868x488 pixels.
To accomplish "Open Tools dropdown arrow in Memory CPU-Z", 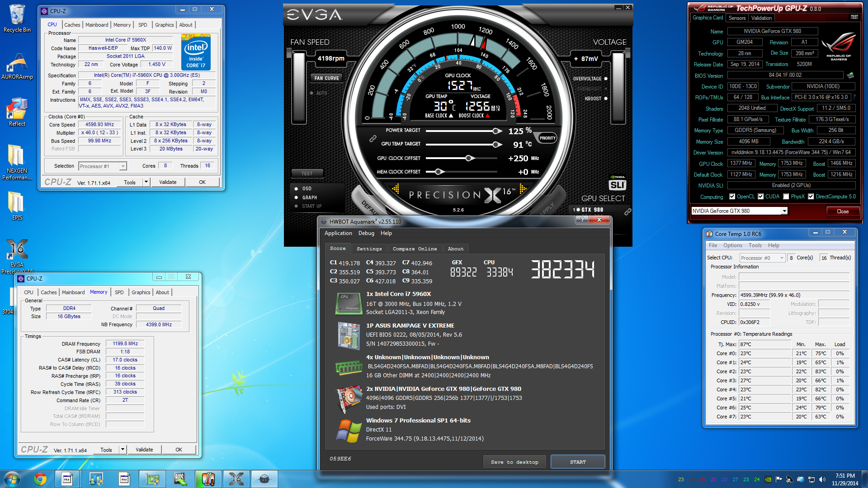I will (x=123, y=450).
